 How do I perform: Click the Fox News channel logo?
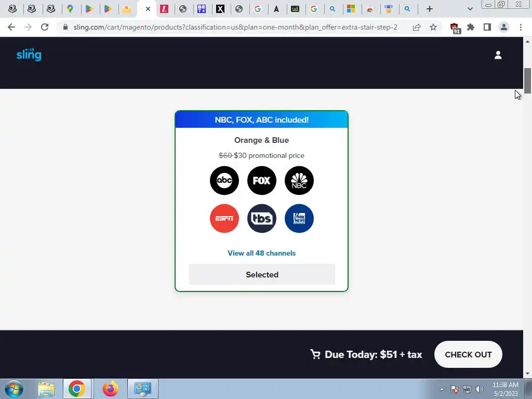[x=299, y=219]
